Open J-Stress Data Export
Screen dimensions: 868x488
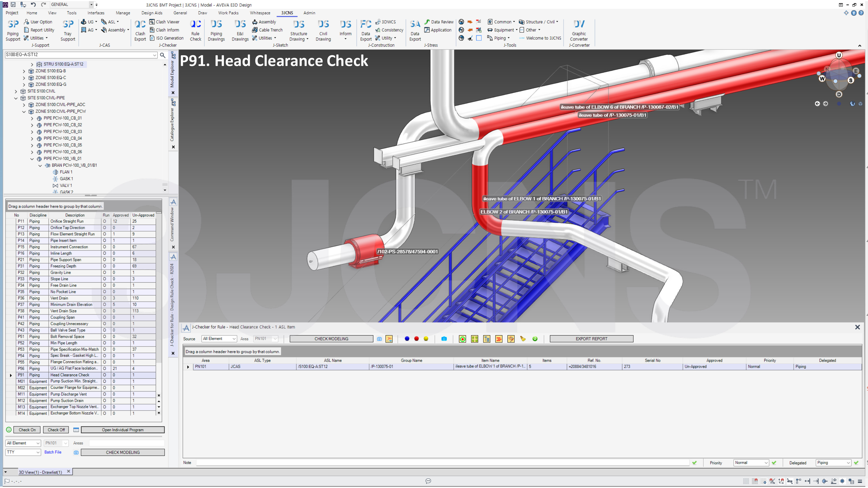[415, 30]
